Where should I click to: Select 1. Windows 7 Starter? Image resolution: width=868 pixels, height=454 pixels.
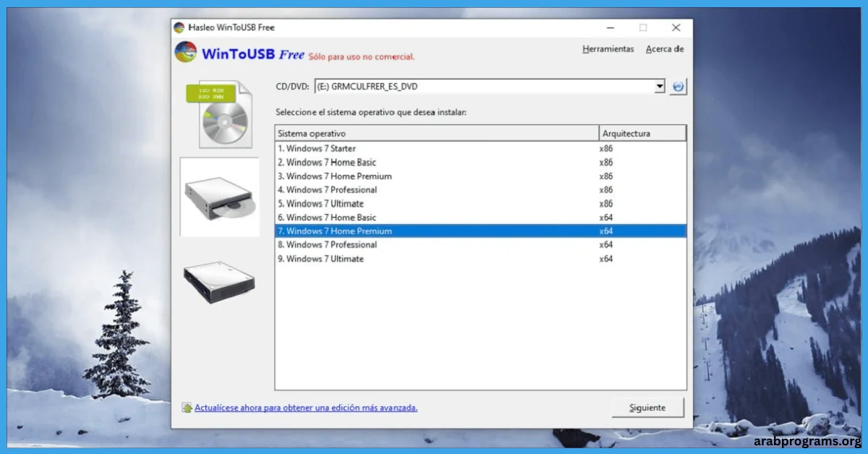(480, 149)
